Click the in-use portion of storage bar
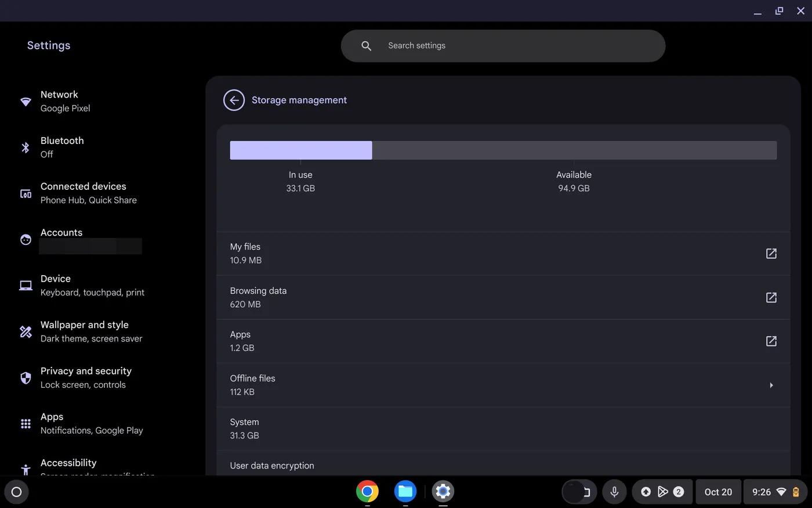The image size is (812, 508). point(301,150)
